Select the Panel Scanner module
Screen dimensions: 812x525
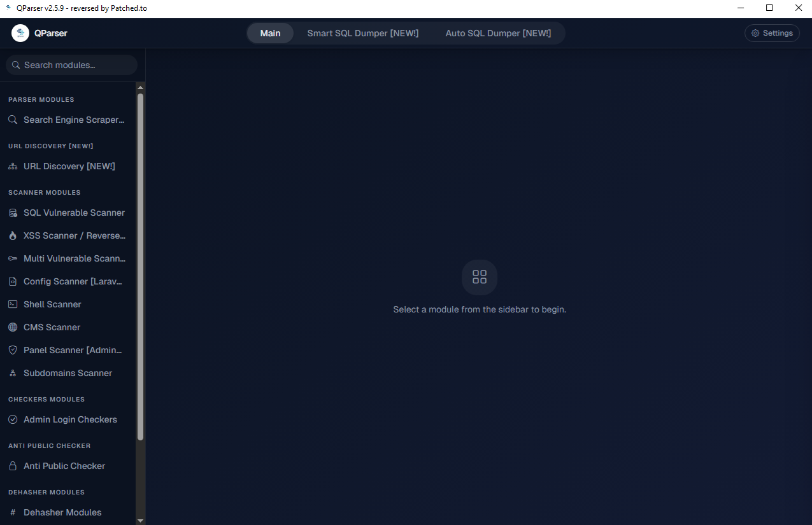tap(67, 350)
